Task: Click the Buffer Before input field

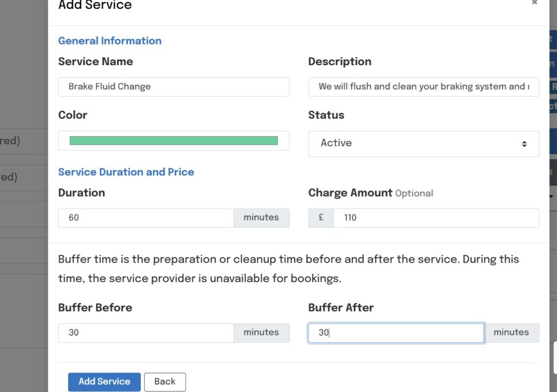Action: [x=146, y=333]
